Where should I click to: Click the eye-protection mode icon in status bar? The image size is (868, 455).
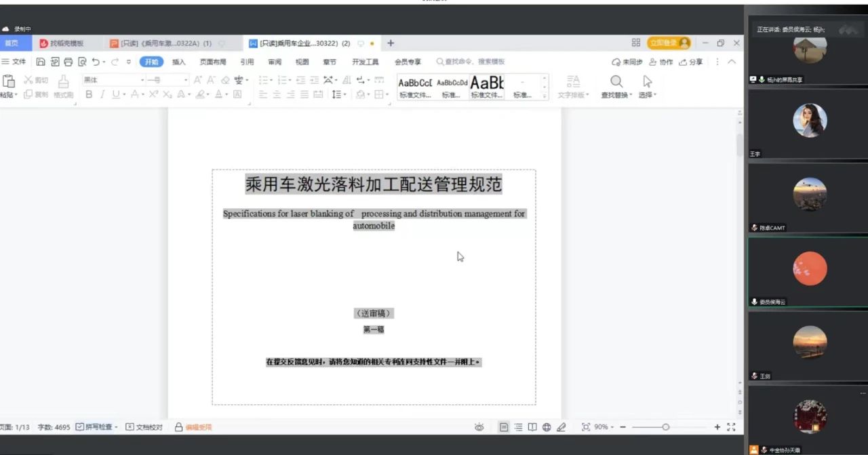(x=479, y=427)
